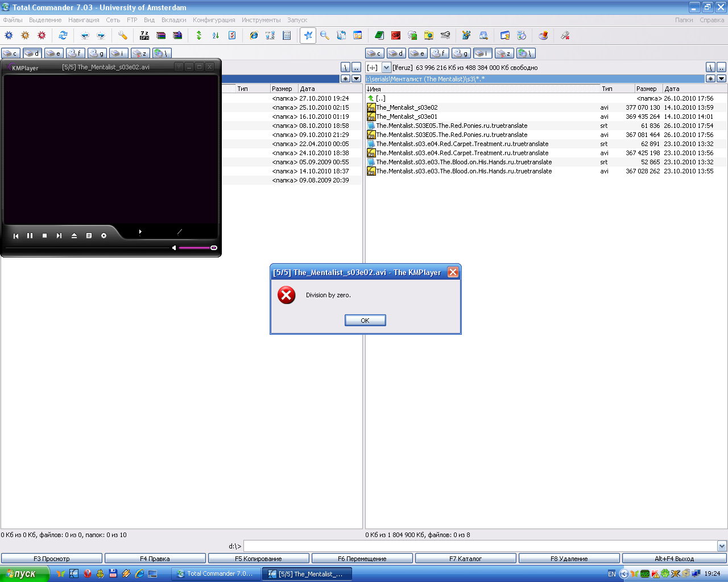Click the first blue gear icon in toolbar
Screen dimensions: 728x582
tap(9, 35)
